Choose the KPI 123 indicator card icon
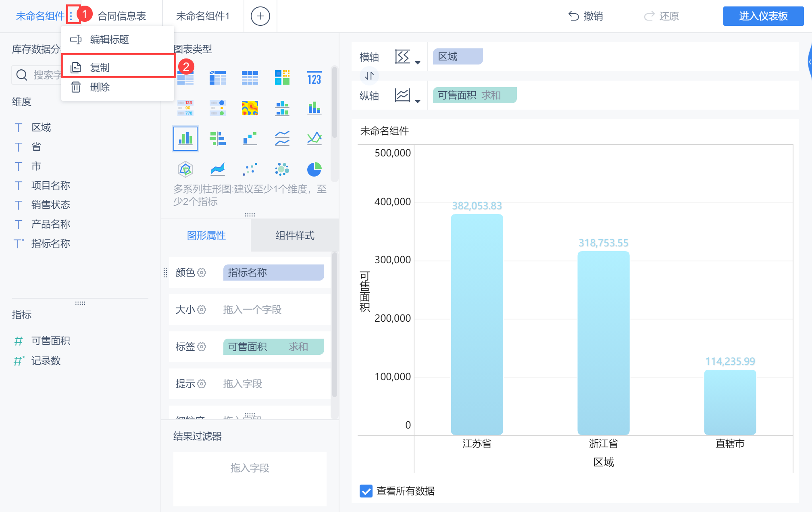 point(314,78)
